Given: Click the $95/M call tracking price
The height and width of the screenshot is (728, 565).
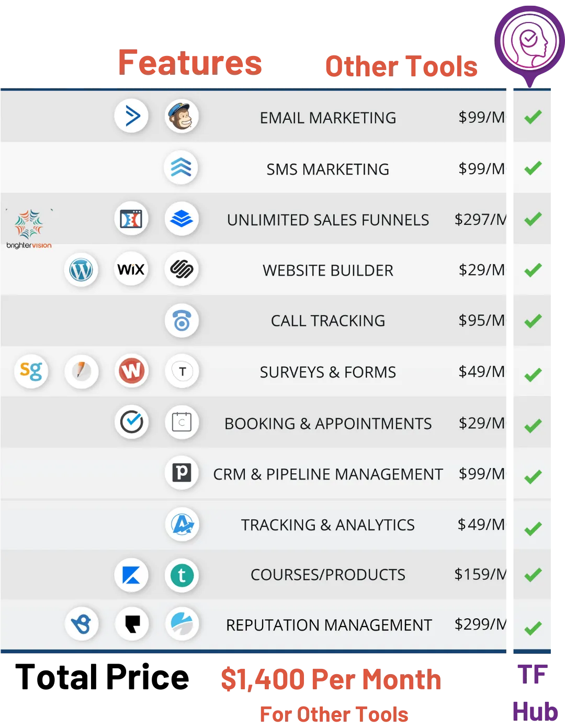Looking at the screenshot, I should click(x=482, y=320).
